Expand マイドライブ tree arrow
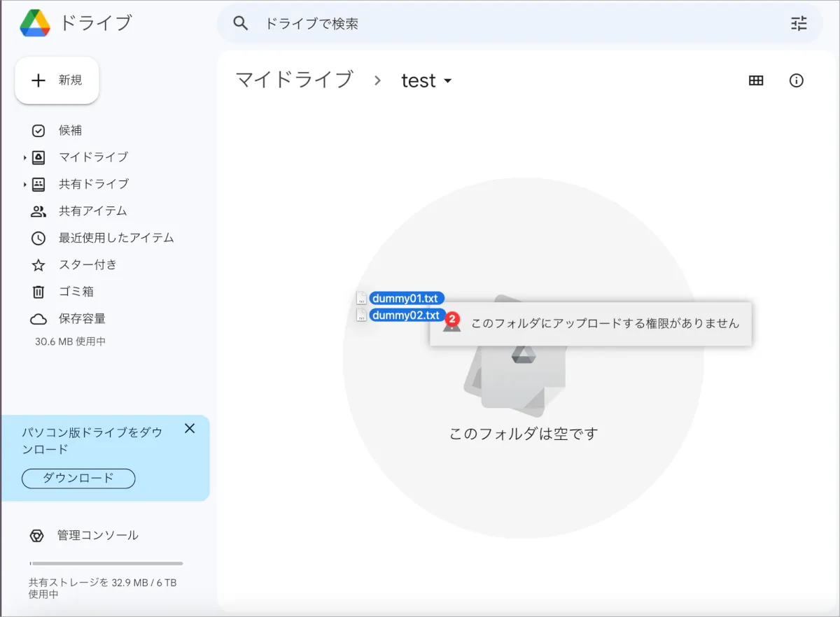This screenshot has height=617, width=840. 24,157
